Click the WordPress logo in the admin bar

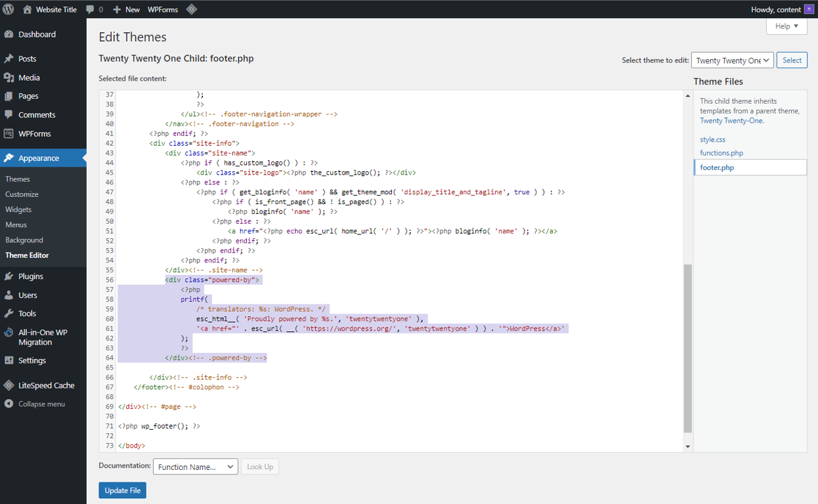(9, 9)
